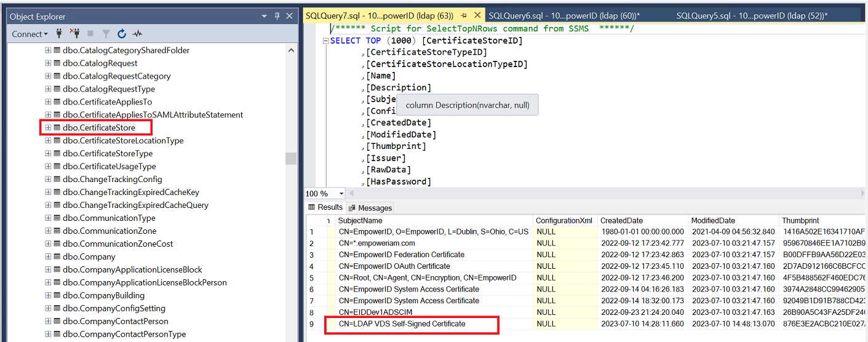This screenshot has height=342, width=868.
Task: Pin the Object Explorer panel
Action: coord(277,16)
